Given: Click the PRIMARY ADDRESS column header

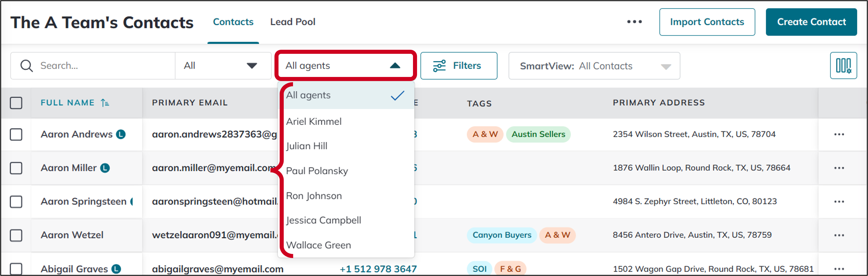Looking at the screenshot, I should tap(659, 102).
